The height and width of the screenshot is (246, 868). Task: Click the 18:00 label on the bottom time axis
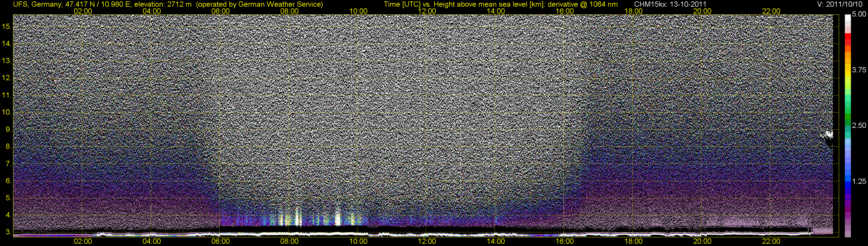633,241
